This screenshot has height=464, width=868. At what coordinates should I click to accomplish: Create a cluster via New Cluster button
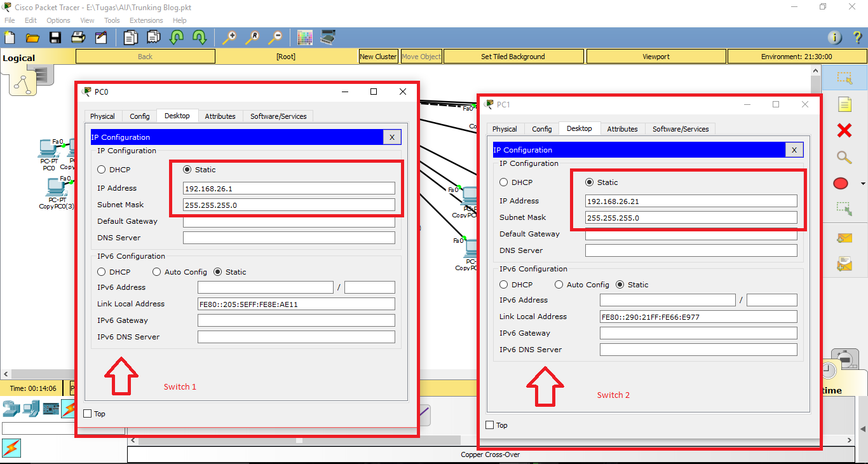378,56
